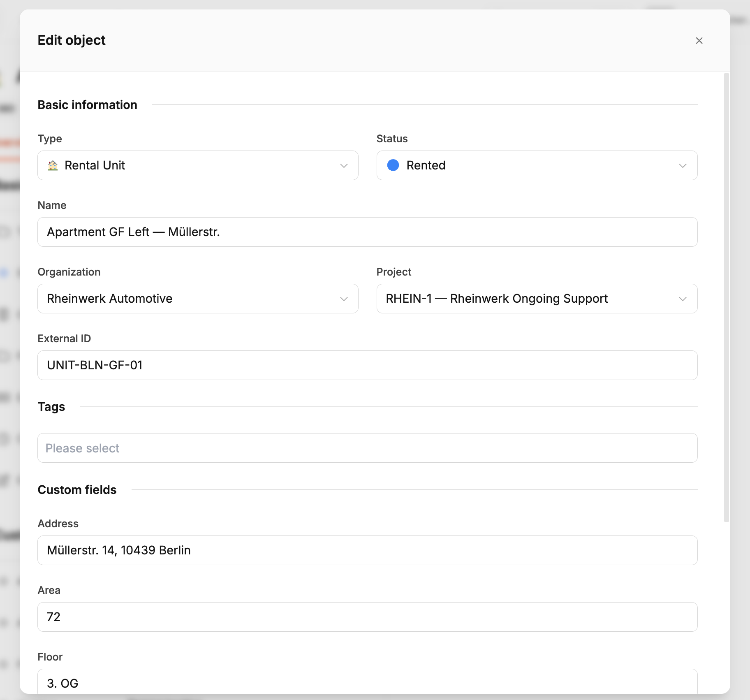Click the External ID text field
This screenshot has height=700, width=750.
(x=367, y=365)
